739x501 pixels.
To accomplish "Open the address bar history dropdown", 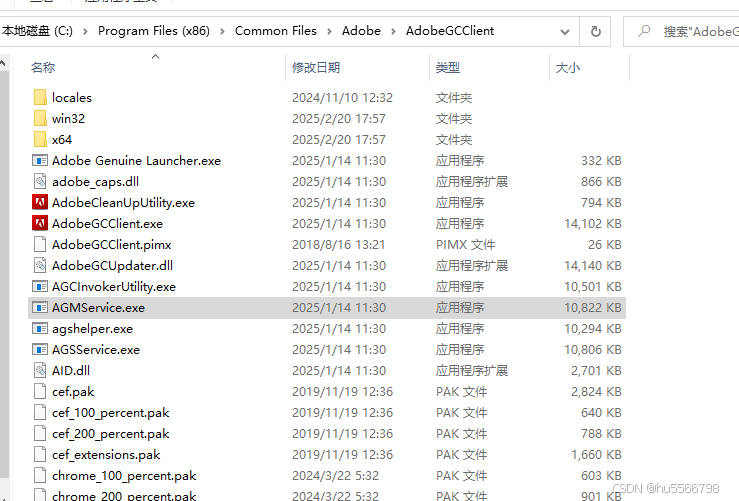I will tap(565, 32).
